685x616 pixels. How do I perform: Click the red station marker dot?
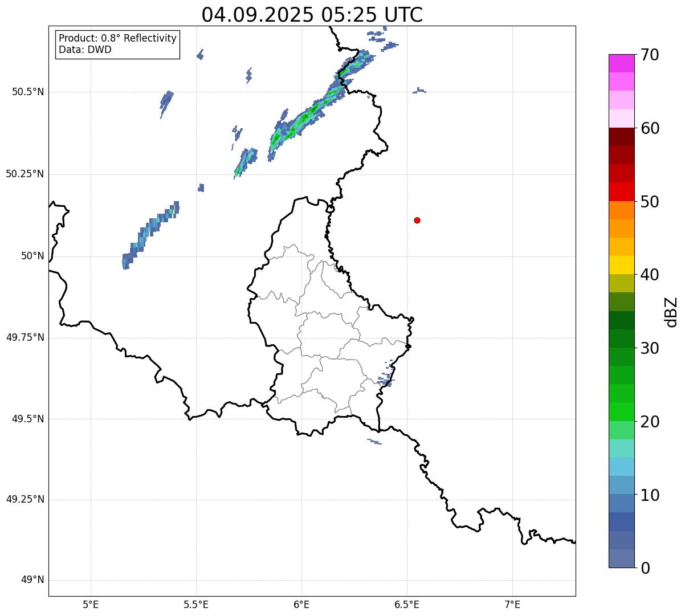417,220
